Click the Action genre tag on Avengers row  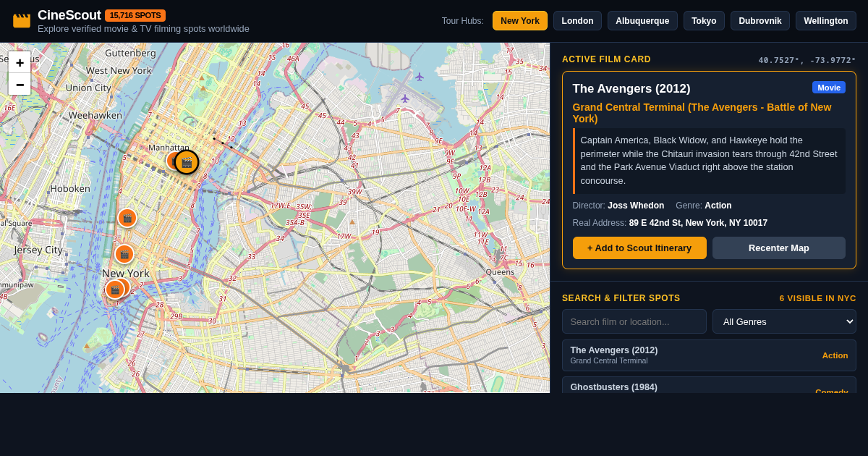point(835,355)
